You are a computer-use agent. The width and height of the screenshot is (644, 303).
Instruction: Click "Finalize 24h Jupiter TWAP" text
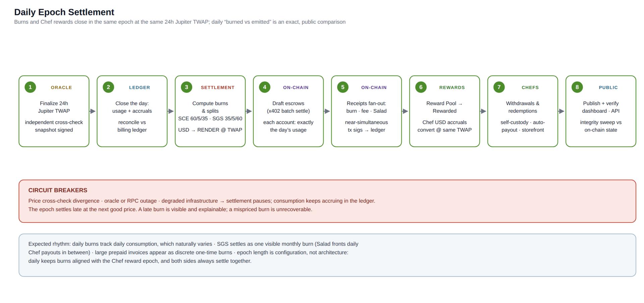coord(54,107)
